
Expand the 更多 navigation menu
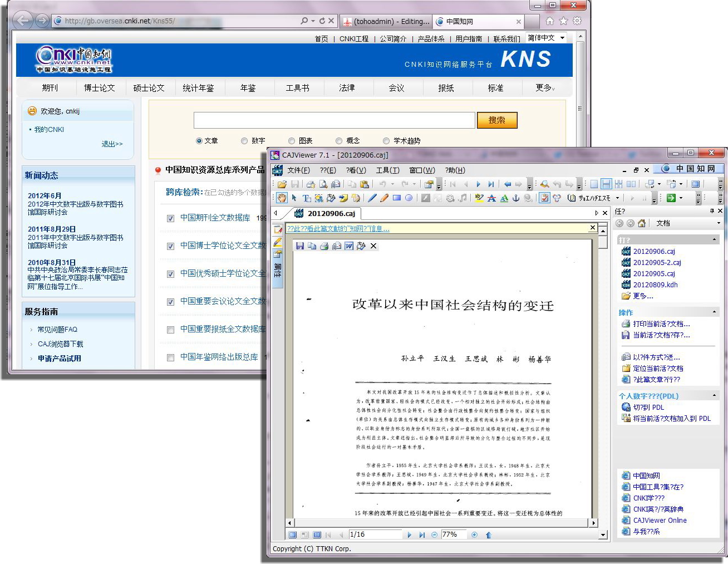[545, 88]
